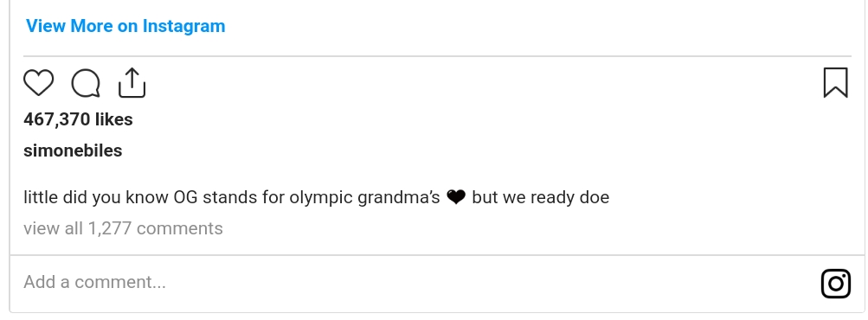Viewport: 868px width, 320px height.
Task: Open comments via the speech bubble icon
Action: point(86,83)
